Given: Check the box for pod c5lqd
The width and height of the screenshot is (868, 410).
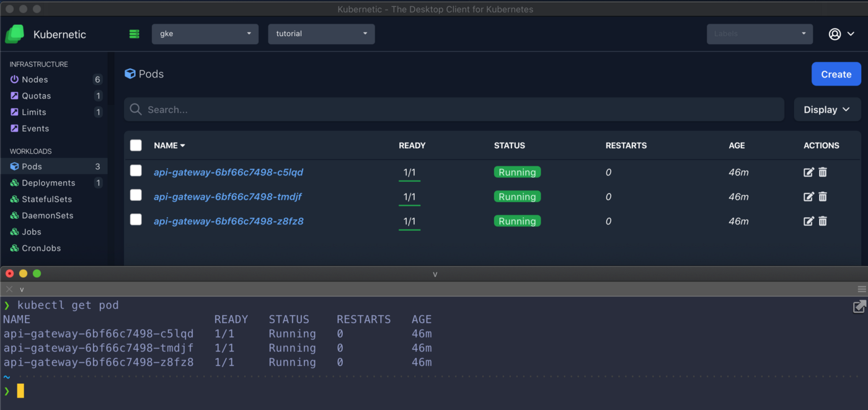Looking at the screenshot, I should [136, 171].
